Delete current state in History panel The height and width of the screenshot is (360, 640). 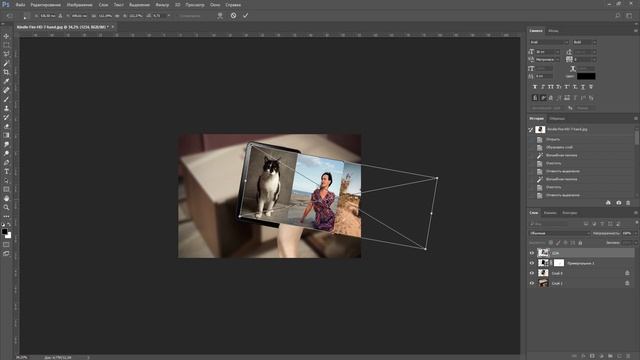point(628,203)
